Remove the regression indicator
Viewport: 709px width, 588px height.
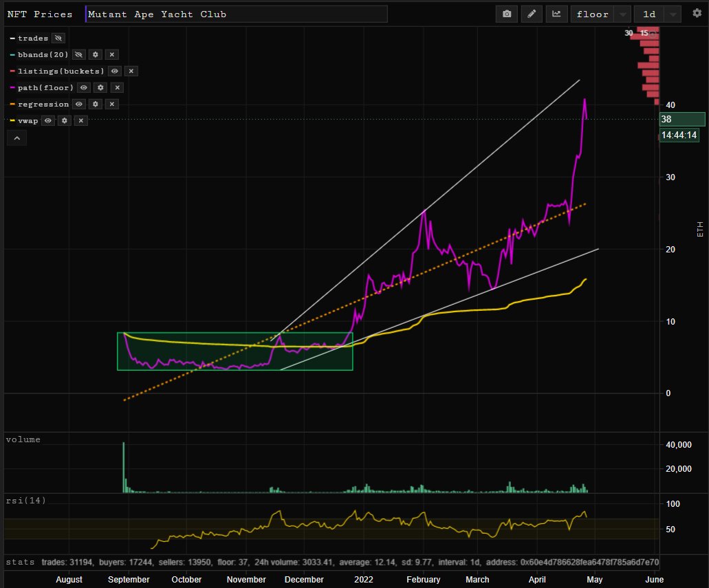pyautogui.click(x=111, y=104)
